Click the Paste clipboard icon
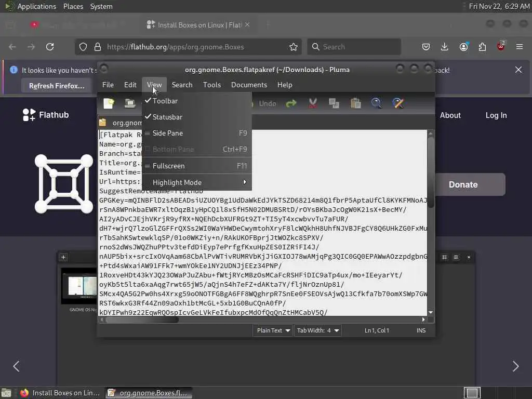The width and height of the screenshot is (532, 399). coord(355,103)
